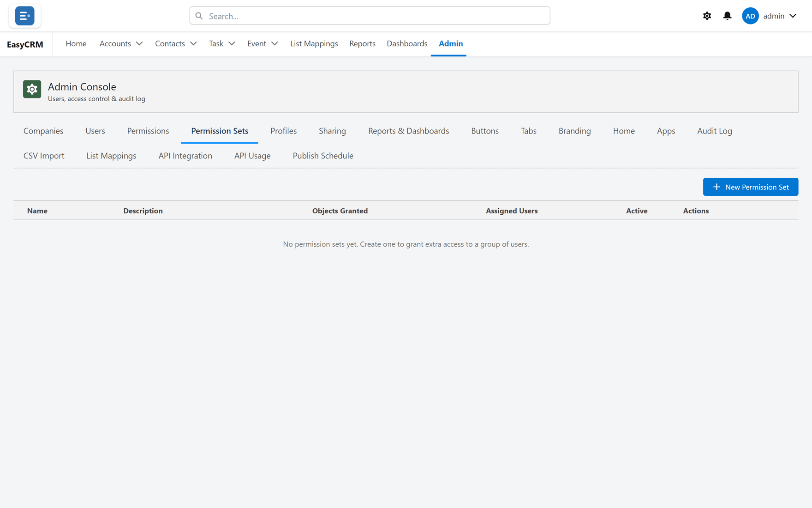Click the Admin Console gear icon
Viewport: 812px width, 508px height.
(32, 89)
